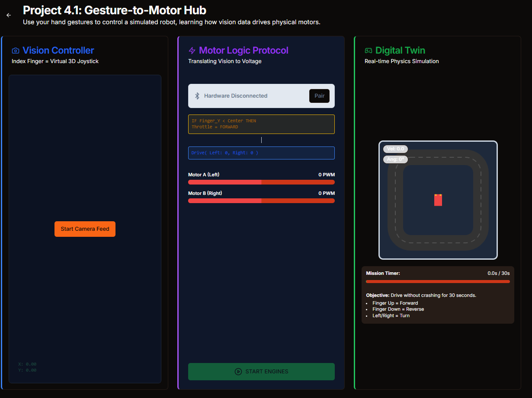Click the Hardware Disconnected status label
Screen dimensions: 532x398
(x=236, y=96)
